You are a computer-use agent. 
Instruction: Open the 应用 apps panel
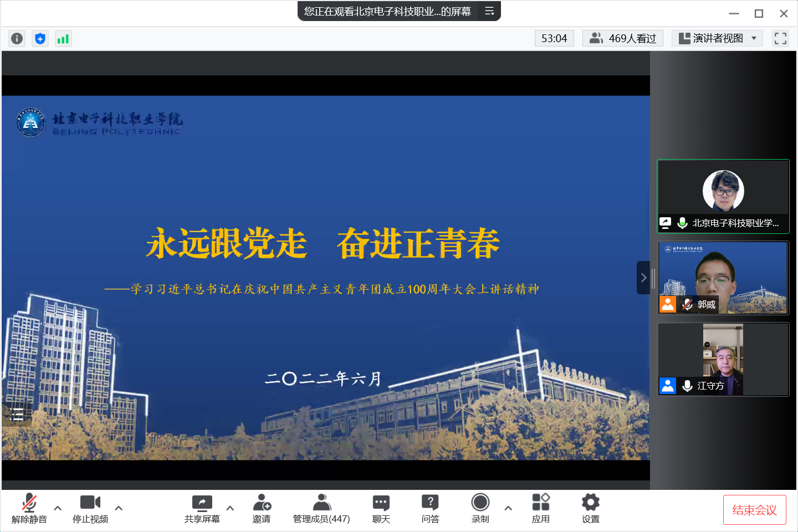pos(540,508)
